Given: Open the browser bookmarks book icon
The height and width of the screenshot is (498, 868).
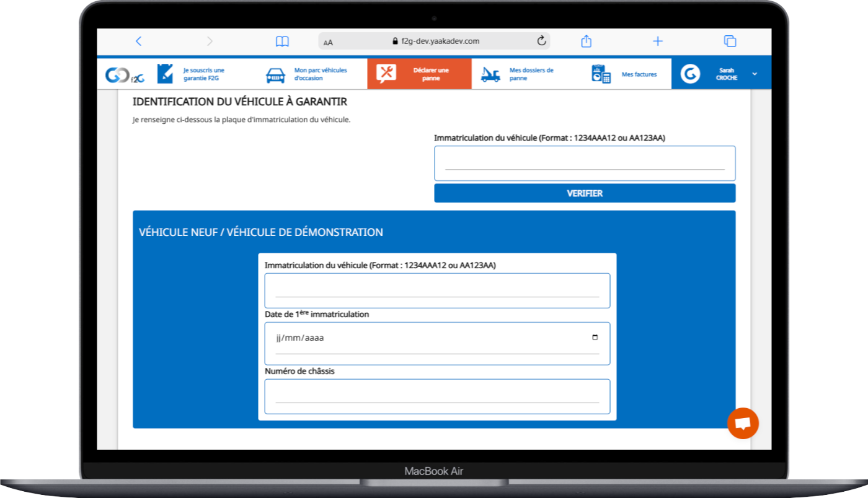Looking at the screenshot, I should pos(282,41).
